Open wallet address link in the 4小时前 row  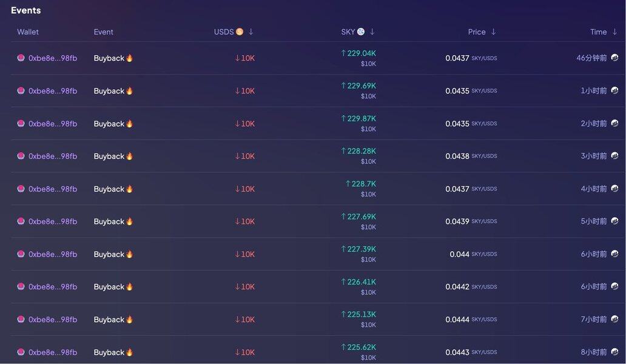[x=53, y=189]
